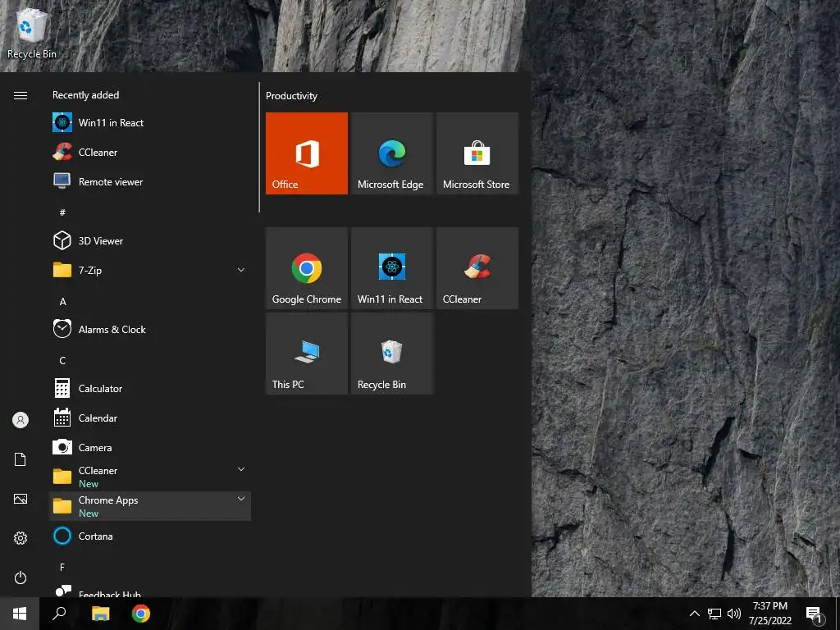Open the volume control
Image resolution: width=840 pixels, height=630 pixels.
(734, 614)
